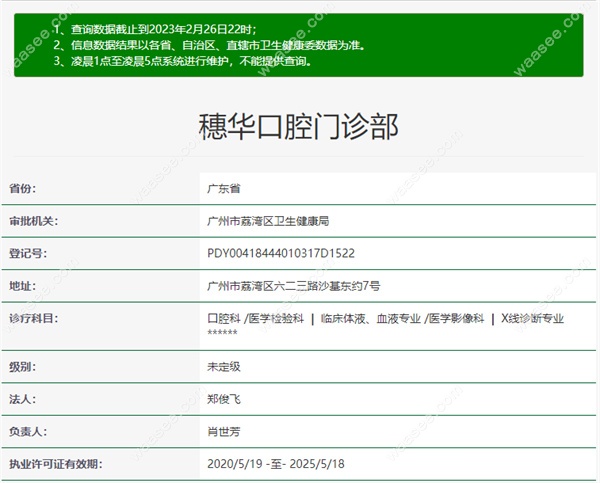Click the 地址 row label
The width and height of the screenshot is (600, 483).
tap(22, 286)
